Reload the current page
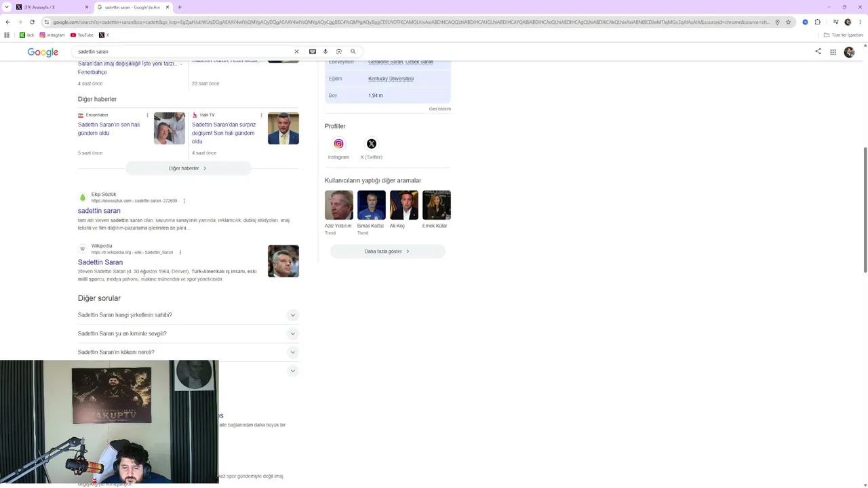 [x=32, y=22]
